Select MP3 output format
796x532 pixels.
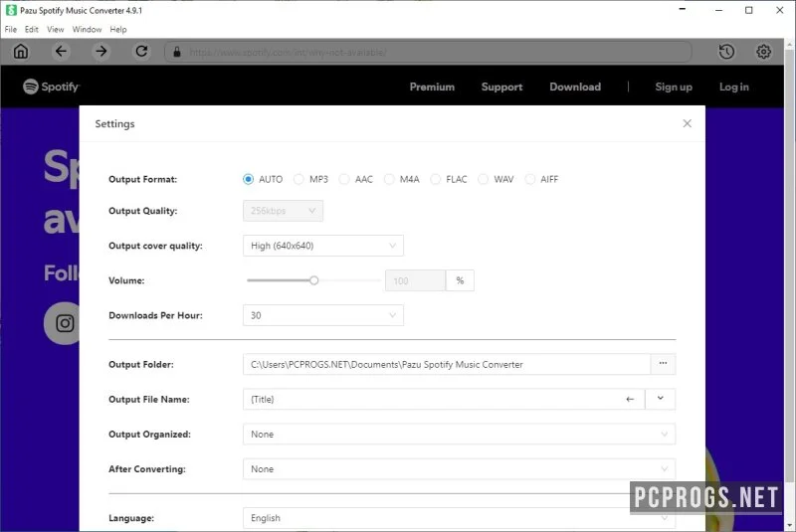pyautogui.click(x=298, y=179)
